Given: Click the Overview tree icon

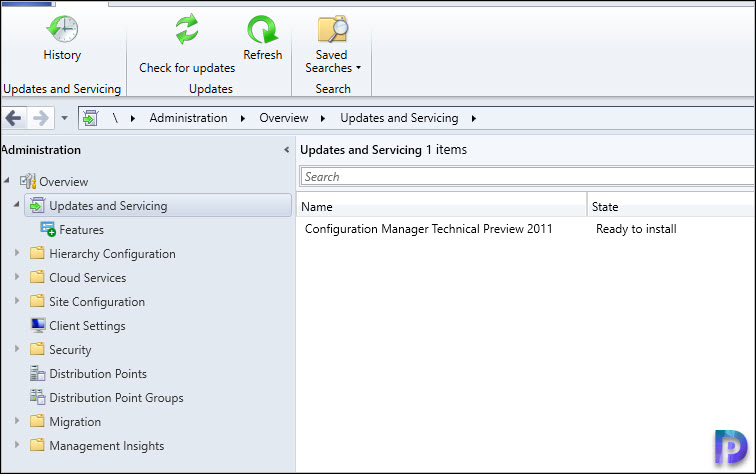Looking at the screenshot, I should point(28,181).
